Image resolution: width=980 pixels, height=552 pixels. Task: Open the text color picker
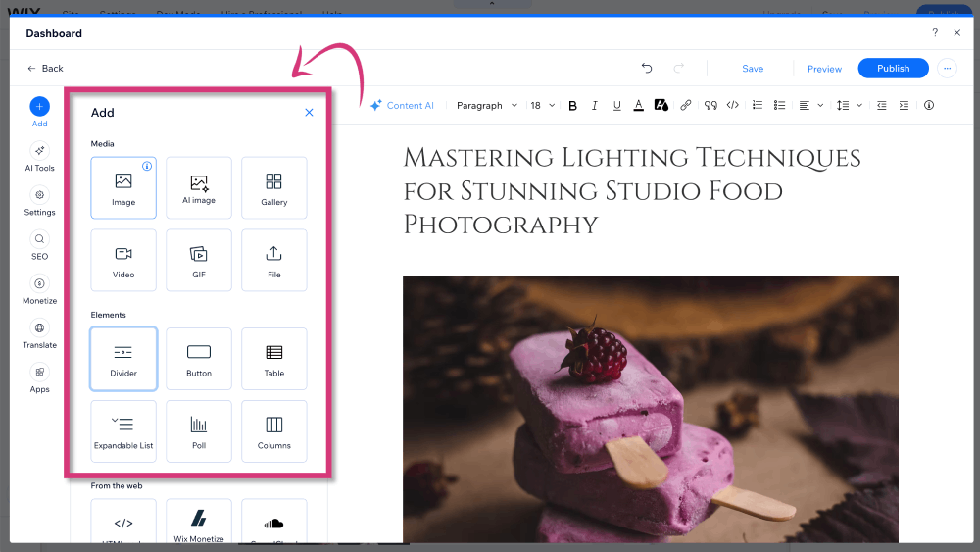638,106
